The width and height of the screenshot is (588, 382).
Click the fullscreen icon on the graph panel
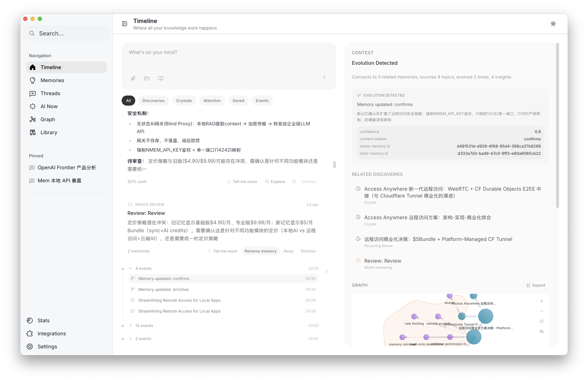(x=541, y=321)
